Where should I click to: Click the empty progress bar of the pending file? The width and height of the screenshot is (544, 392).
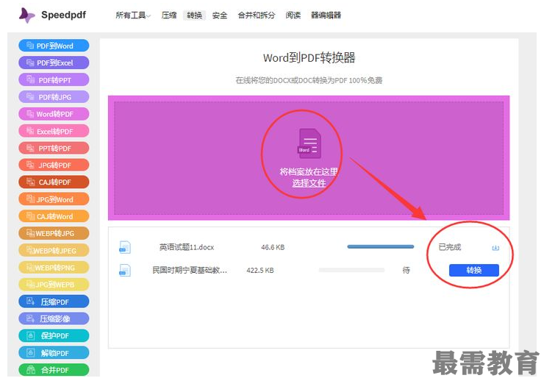click(351, 270)
